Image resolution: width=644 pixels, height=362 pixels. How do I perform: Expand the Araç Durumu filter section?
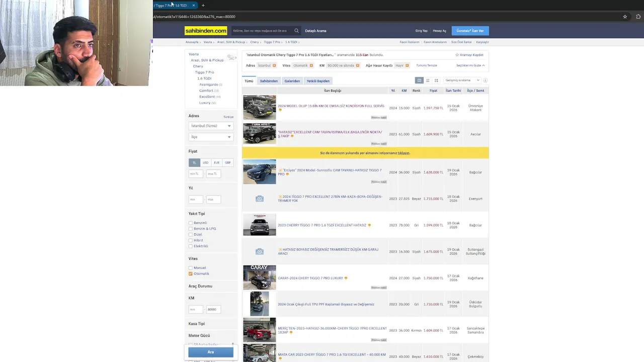(200, 286)
